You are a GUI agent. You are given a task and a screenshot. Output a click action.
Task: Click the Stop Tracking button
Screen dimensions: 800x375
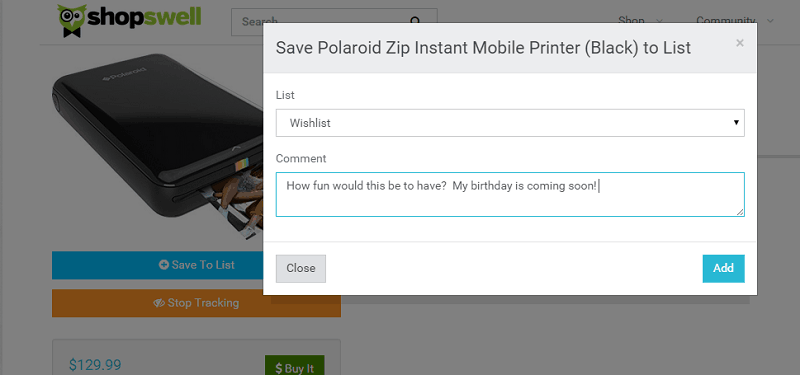[196, 303]
